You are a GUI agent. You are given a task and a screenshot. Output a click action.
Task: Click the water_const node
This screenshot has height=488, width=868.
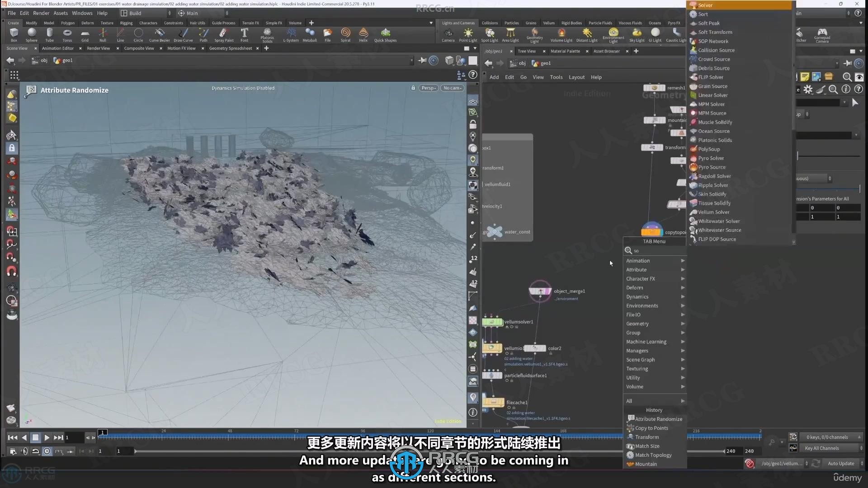click(495, 231)
